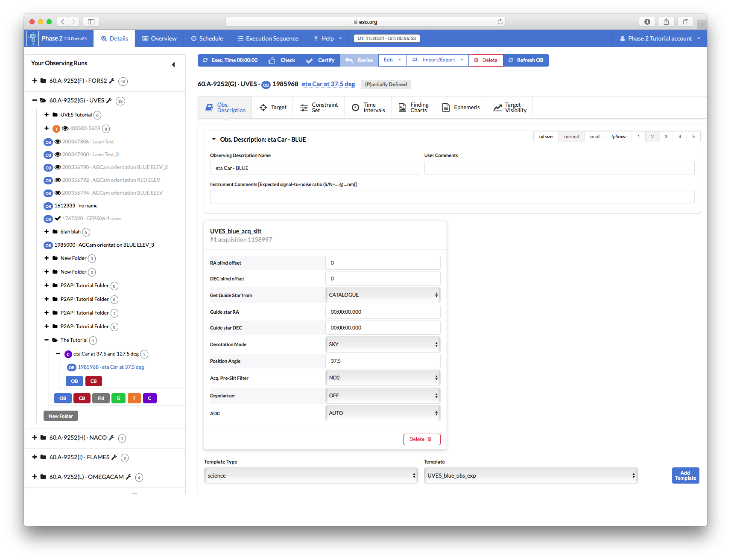The height and width of the screenshot is (560, 731).
Task: Click the Position Angle input field
Action: pyautogui.click(x=383, y=361)
